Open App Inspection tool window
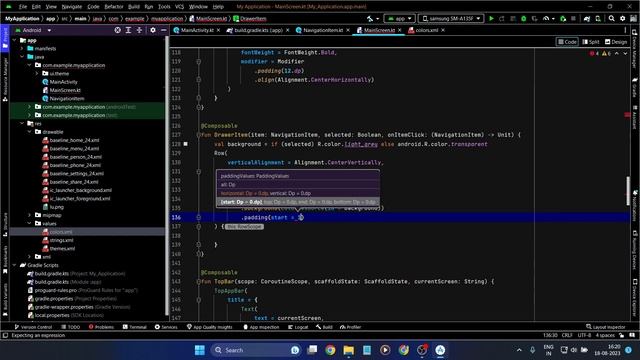640x360 pixels. point(261,327)
